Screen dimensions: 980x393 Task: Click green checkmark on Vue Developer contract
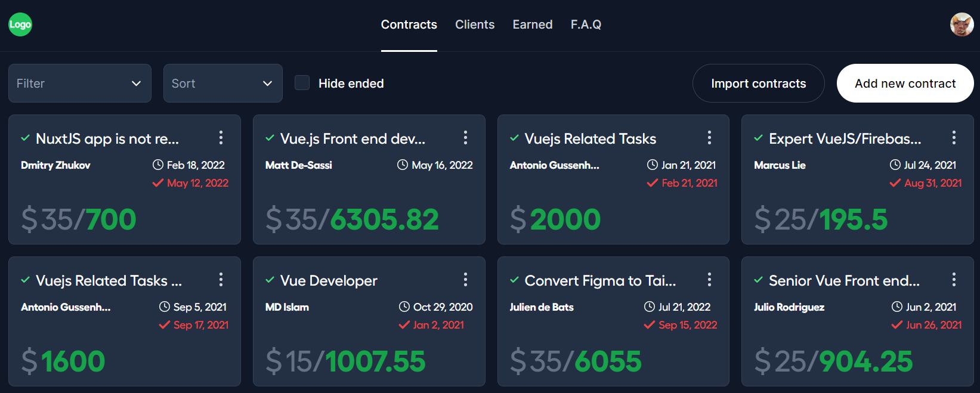pos(270,280)
